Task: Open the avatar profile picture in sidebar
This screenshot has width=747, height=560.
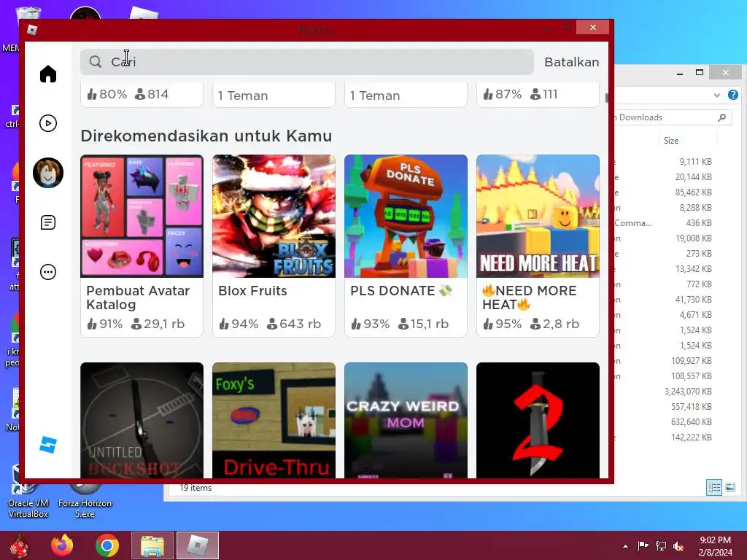Action: pos(48,173)
